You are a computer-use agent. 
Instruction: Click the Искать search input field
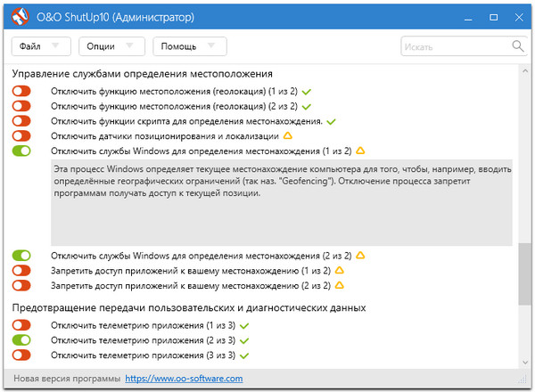click(x=455, y=45)
